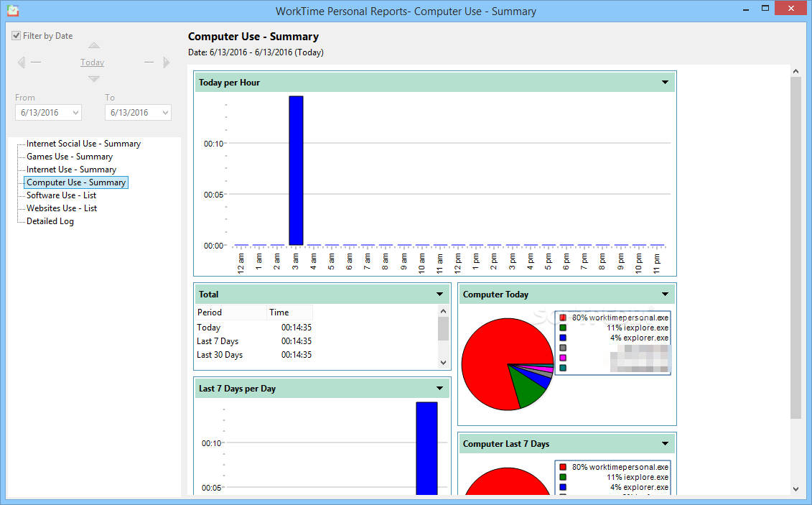The height and width of the screenshot is (505, 812).
Task: Click the main report vertical scrollbar thumb
Action: click(x=796, y=248)
